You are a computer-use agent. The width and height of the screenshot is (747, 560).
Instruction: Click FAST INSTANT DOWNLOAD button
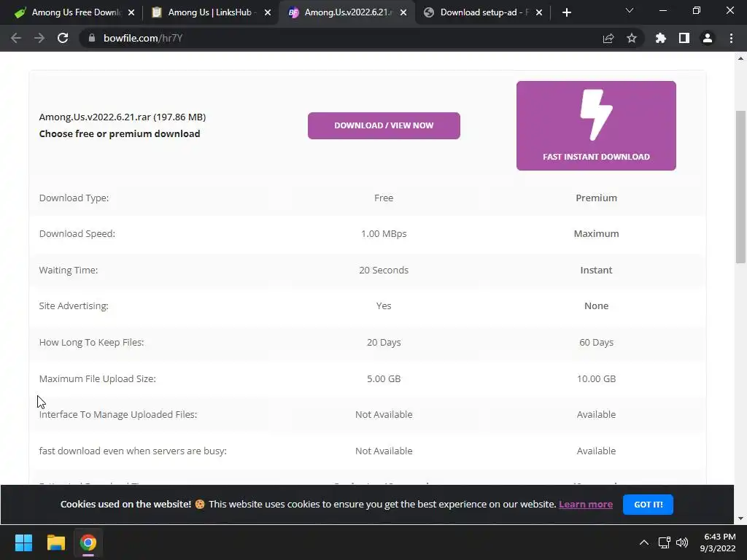point(596,125)
